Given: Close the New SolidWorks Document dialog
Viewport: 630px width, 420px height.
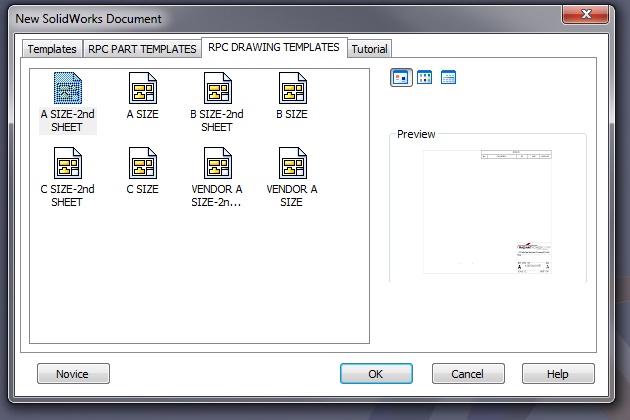Looking at the screenshot, I should tap(585, 14).
